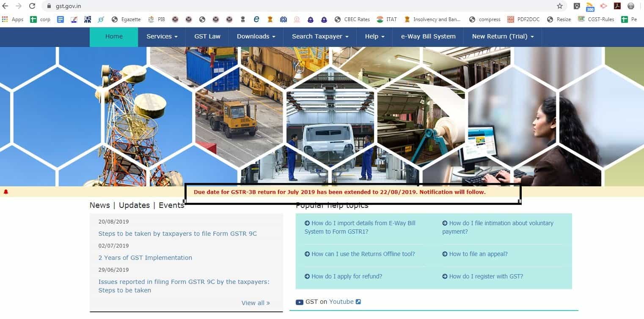Click the RSS feed extension showing 300
The height and width of the screenshot is (319, 644).
coord(590,7)
